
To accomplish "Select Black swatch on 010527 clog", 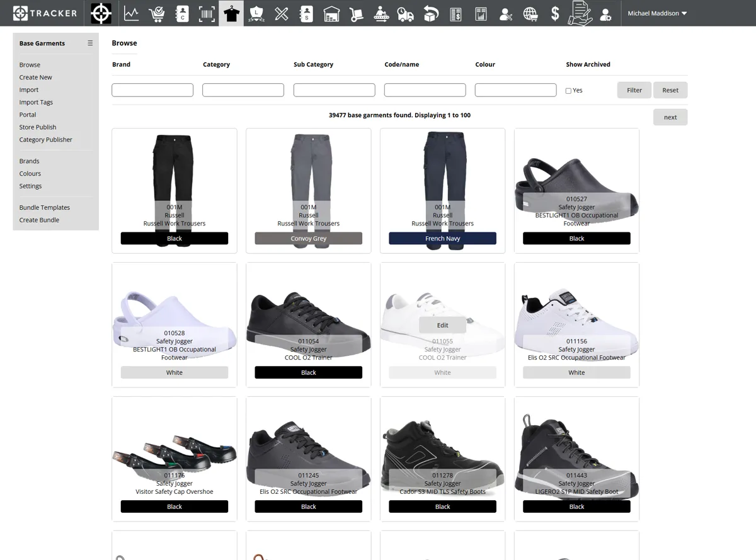I will pos(576,239).
